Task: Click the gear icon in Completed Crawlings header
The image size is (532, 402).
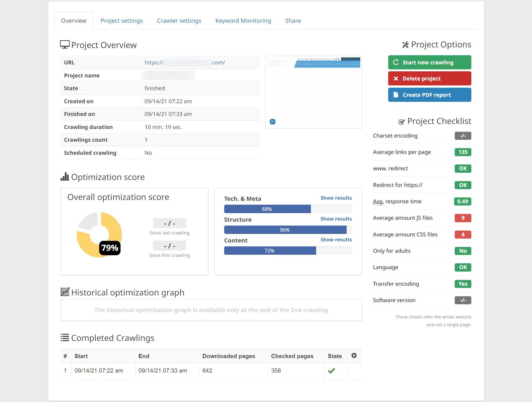Action: coord(354,355)
